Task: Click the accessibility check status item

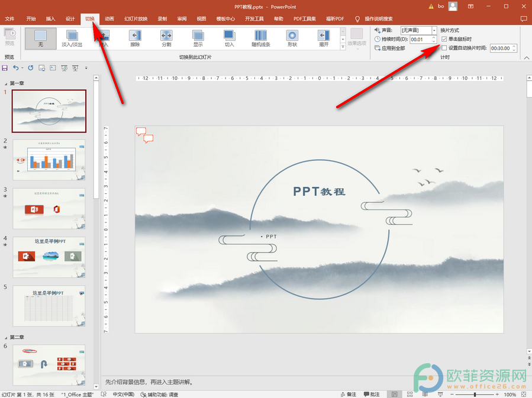Action: [159, 394]
